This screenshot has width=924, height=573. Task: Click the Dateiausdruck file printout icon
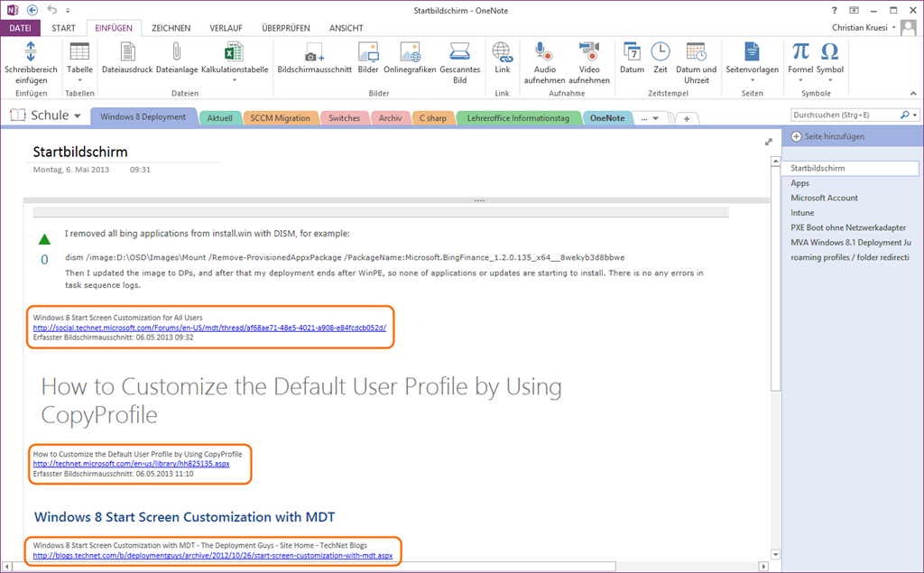pyautogui.click(x=126, y=52)
